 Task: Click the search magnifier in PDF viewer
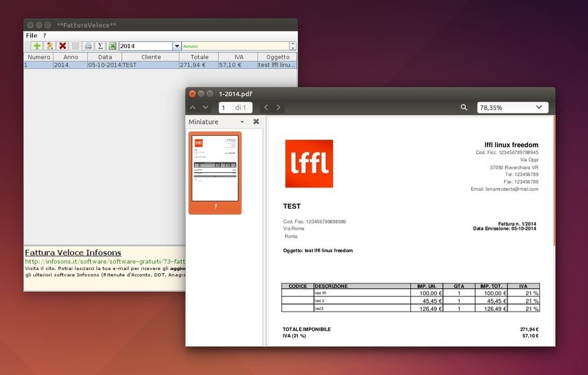(464, 108)
